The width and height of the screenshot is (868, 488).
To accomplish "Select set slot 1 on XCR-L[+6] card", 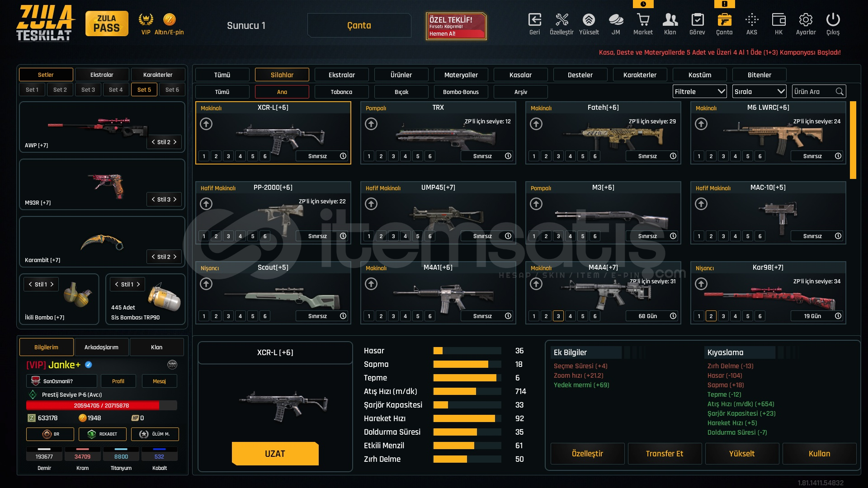I will tap(204, 156).
